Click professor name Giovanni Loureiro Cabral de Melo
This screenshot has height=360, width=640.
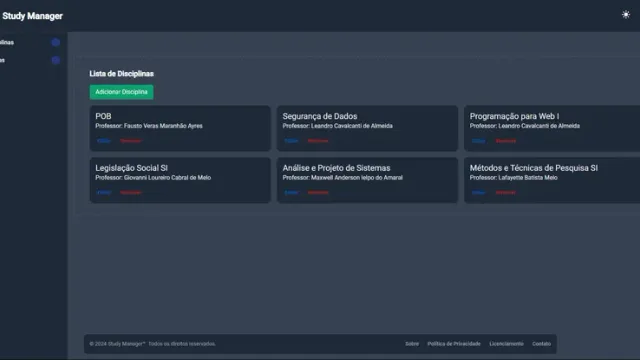point(167,178)
